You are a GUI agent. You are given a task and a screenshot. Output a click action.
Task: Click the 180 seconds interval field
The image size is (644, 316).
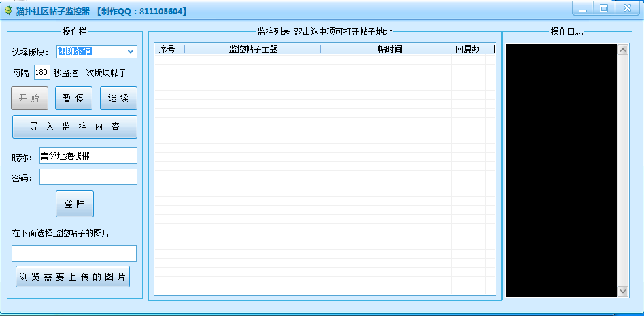[42, 73]
